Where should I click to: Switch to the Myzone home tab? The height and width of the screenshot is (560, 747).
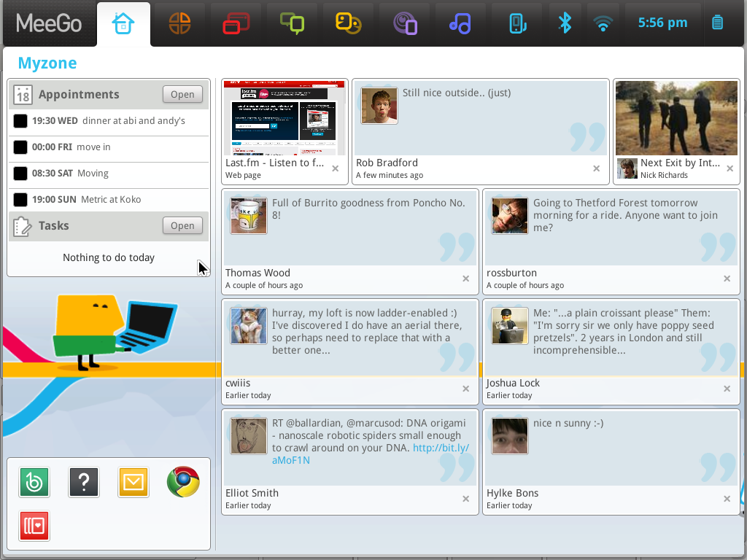pyautogui.click(x=123, y=23)
